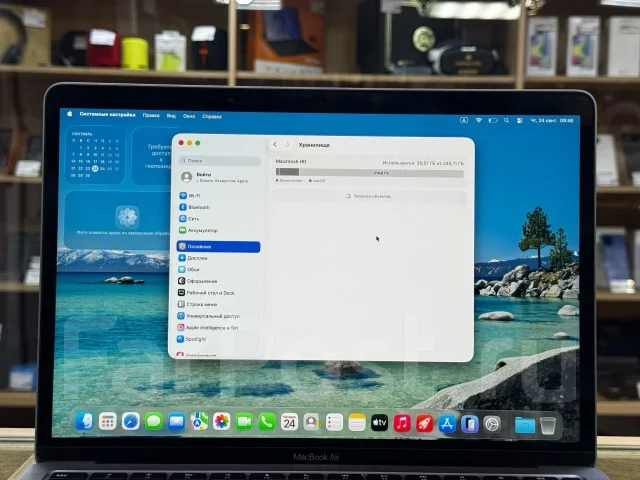Open Contacts app in Dock
This screenshot has width=640, height=480.
point(312,422)
